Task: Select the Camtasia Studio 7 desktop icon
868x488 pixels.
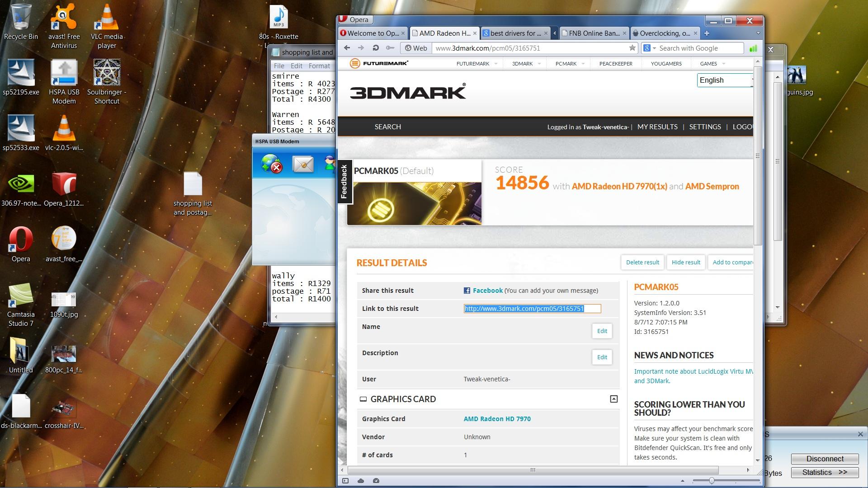Action: (x=21, y=305)
